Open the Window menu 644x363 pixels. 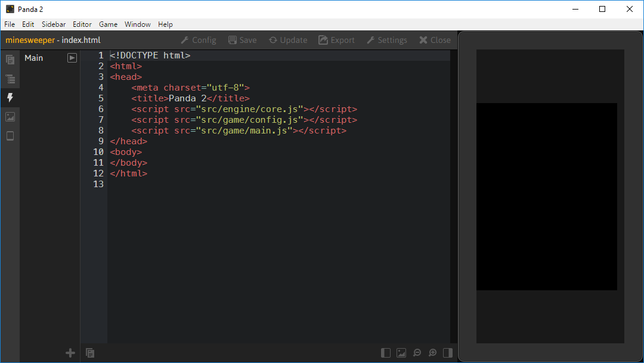click(138, 24)
